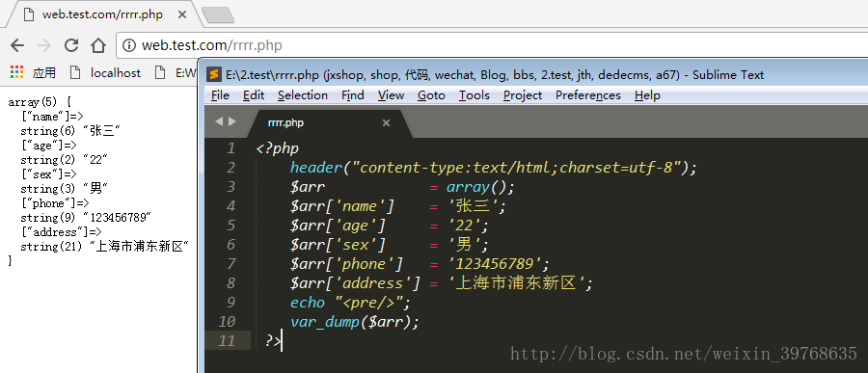Close the rrrr.php tab in Sublime Text
The image size is (868, 373).
coord(387,122)
